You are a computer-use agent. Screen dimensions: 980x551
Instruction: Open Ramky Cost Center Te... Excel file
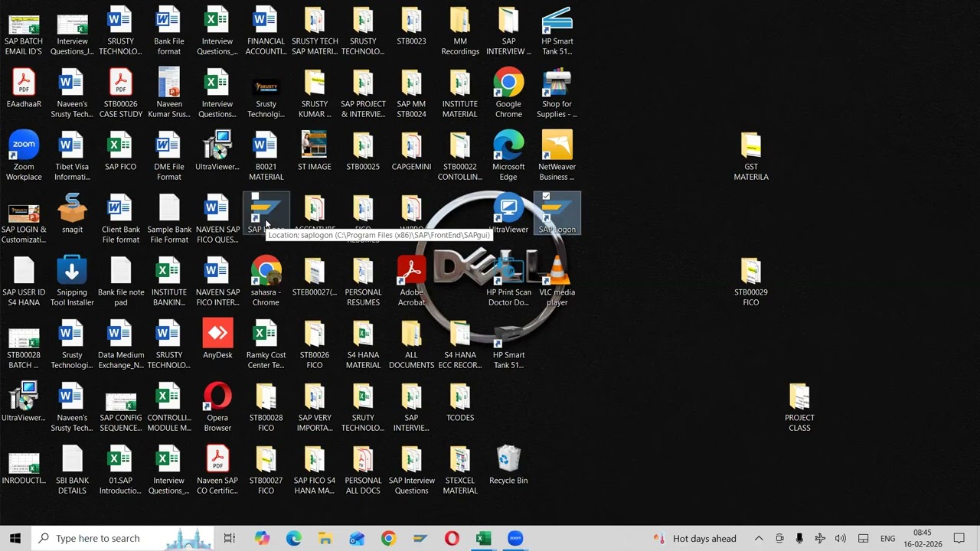pos(266,344)
